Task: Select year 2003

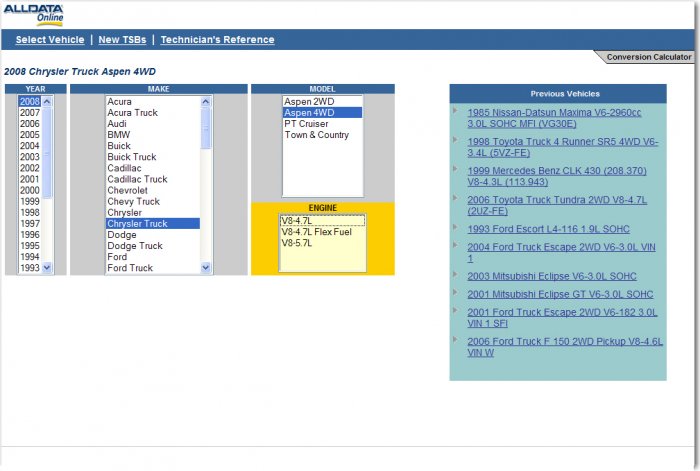Action: (29, 157)
